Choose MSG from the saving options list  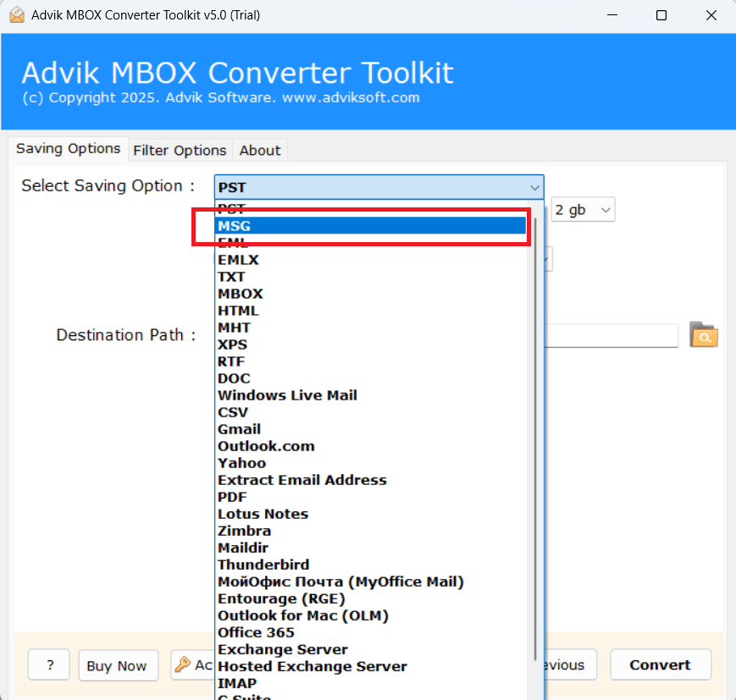pos(370,226)
